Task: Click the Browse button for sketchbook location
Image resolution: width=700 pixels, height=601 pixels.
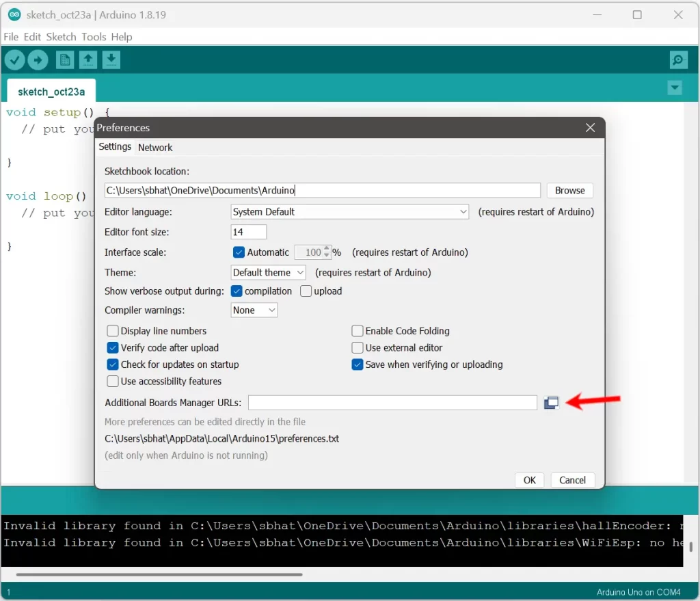Action: pos(569,191)
